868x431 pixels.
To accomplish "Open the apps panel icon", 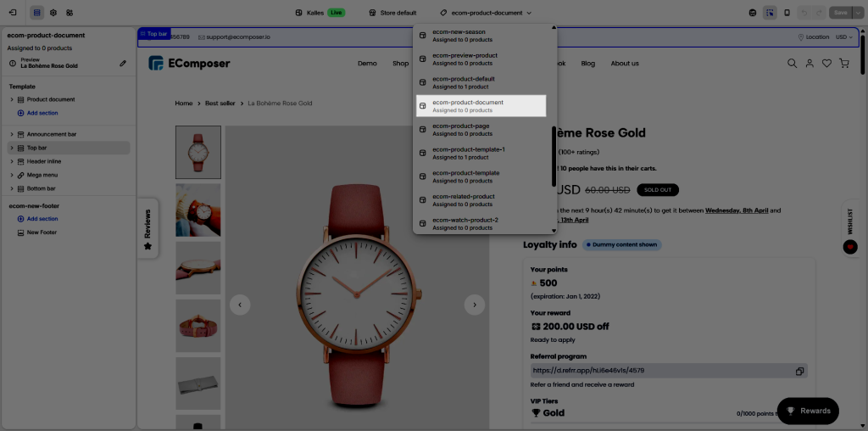I will tap(70, 13).
